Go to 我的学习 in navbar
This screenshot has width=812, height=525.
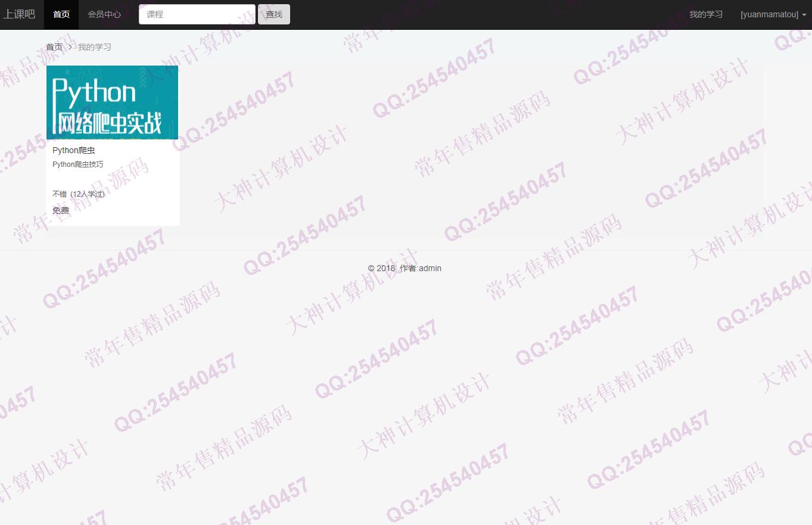tap(706, 14)
